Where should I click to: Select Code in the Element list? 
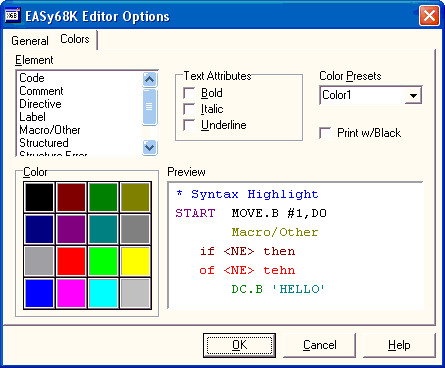(32, 78)
